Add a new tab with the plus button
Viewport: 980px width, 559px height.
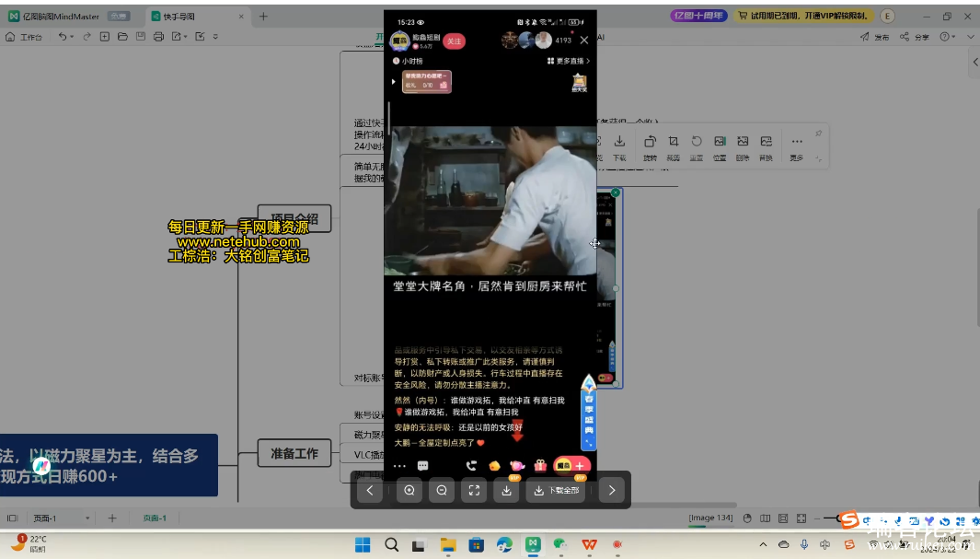click(263, 17)
